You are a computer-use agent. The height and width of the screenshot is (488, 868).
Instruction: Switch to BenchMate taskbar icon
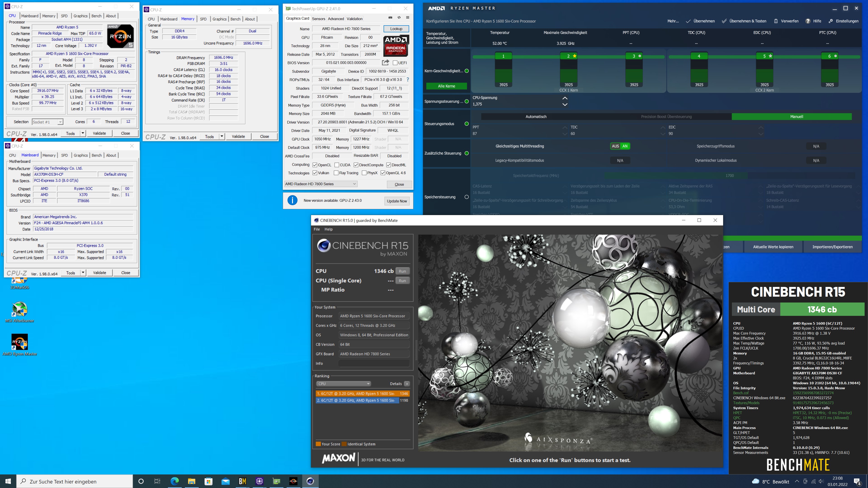(x=242, y=481)
